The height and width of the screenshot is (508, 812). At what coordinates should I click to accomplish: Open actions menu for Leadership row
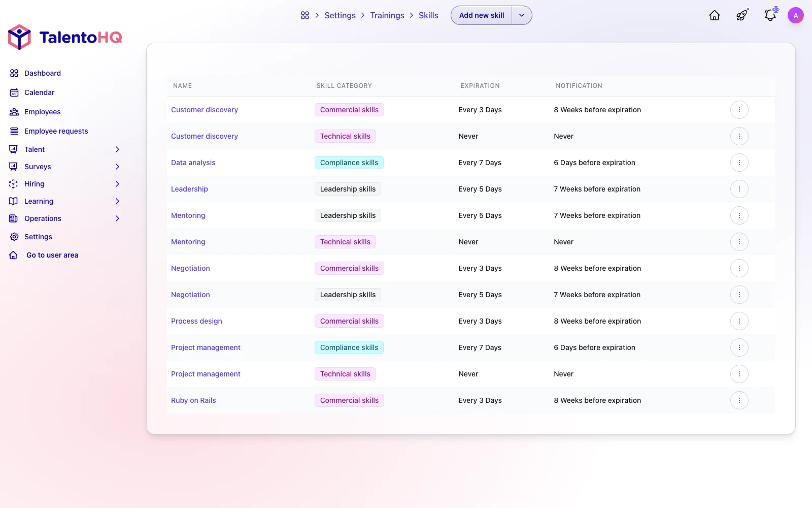(739, 189)
